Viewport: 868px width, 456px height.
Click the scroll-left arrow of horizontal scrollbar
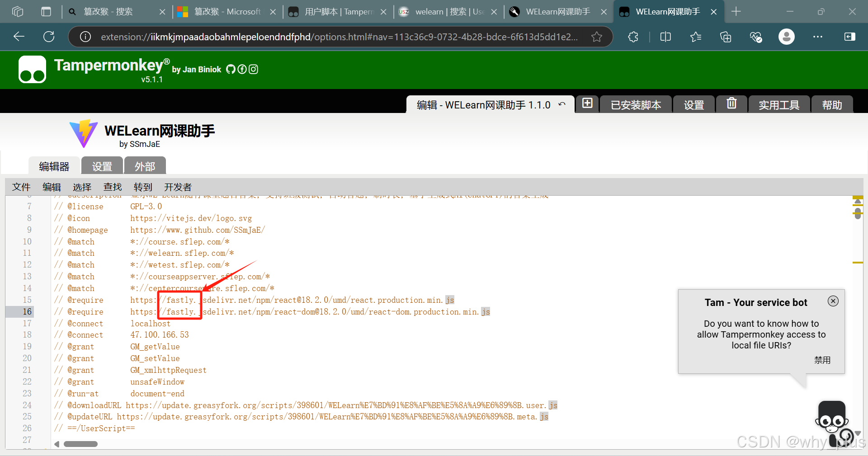[x=57, y=444]
